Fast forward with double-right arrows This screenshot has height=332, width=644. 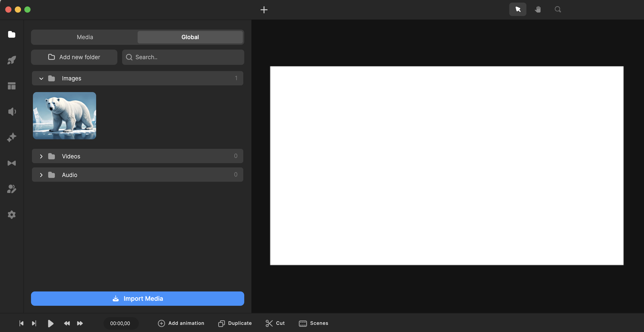80,323
